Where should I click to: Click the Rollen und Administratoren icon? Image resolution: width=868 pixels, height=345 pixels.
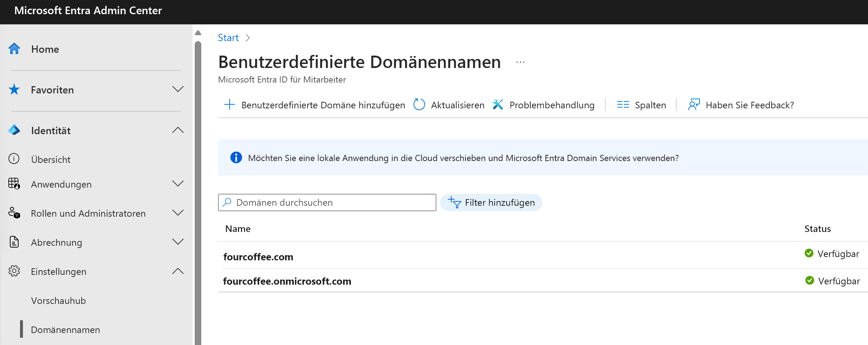14,213
